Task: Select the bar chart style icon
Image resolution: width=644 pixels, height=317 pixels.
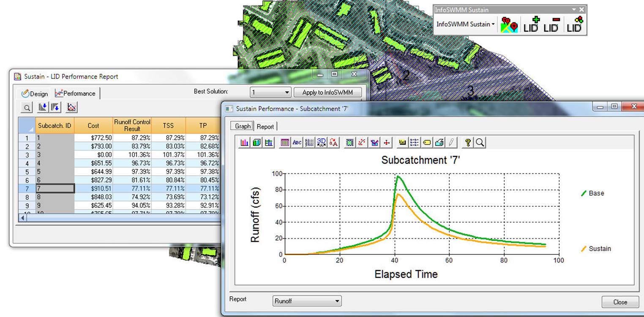Action: tap(244, 142)
